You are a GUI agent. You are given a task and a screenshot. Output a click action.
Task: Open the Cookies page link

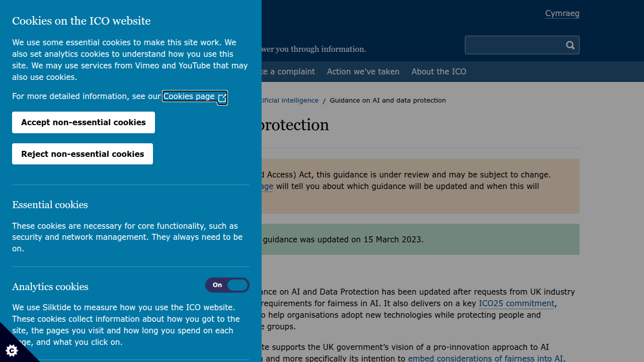tap(195, 97)
